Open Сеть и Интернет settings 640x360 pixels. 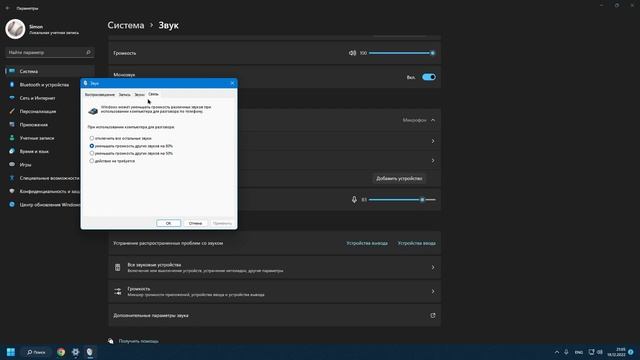[37, 98]
